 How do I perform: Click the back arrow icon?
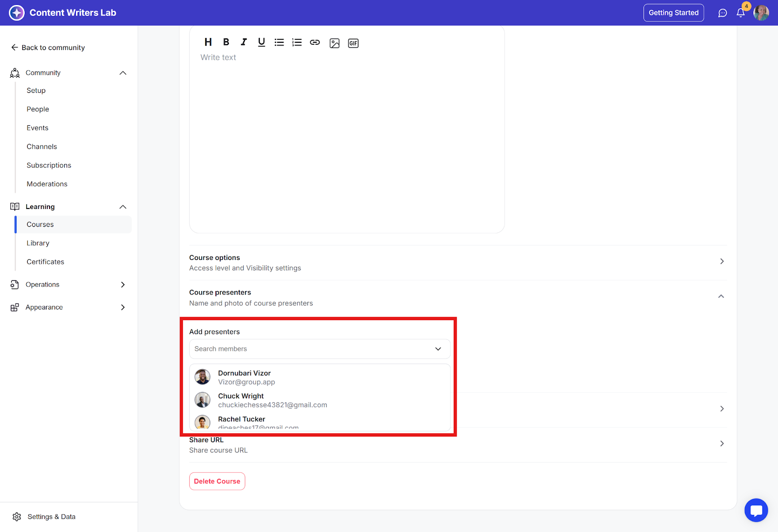pyautogui.click(x=15, y=48)
